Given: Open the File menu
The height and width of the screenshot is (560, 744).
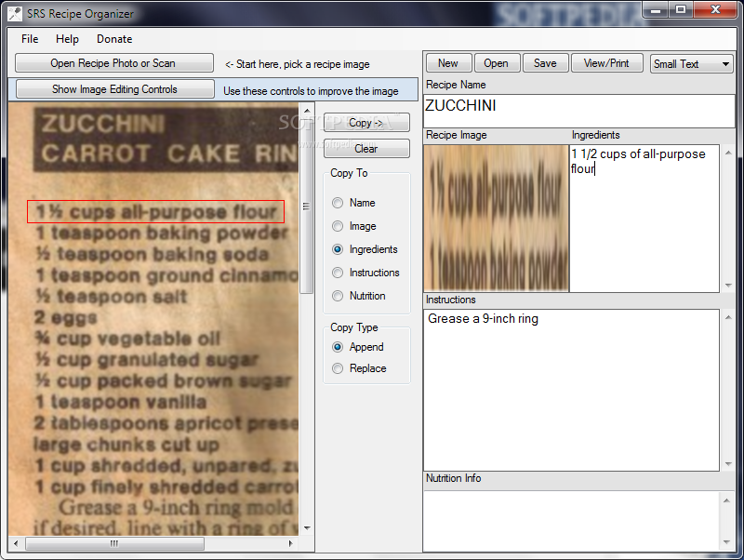Looking at the screenshot, I should [30, 39].
